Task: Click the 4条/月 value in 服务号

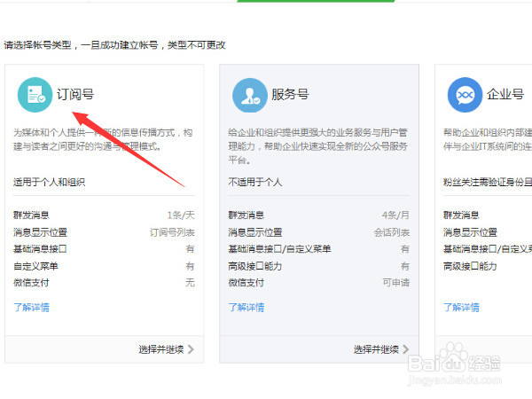Action: 395,215
